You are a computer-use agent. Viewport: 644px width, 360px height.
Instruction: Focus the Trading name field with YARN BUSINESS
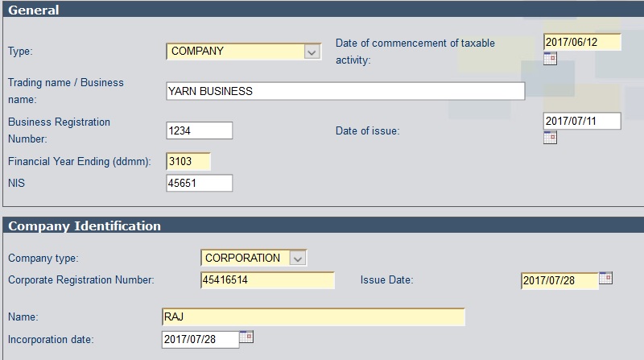coord(345,91)
